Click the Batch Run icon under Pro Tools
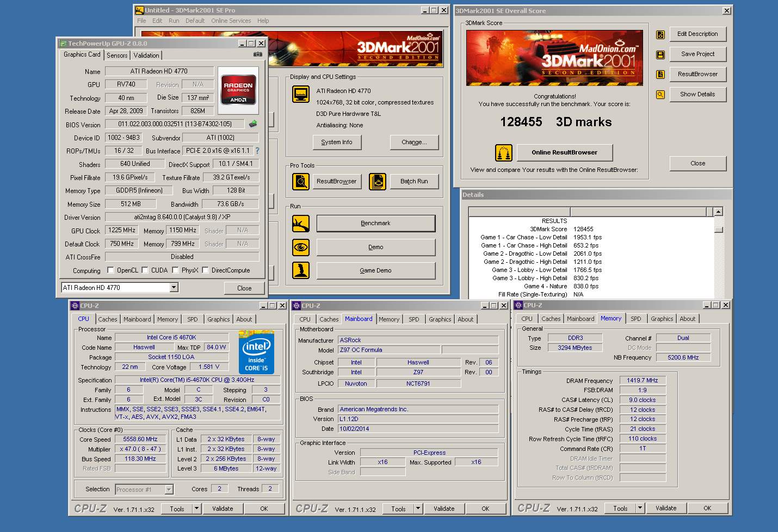 click(378, 181)
